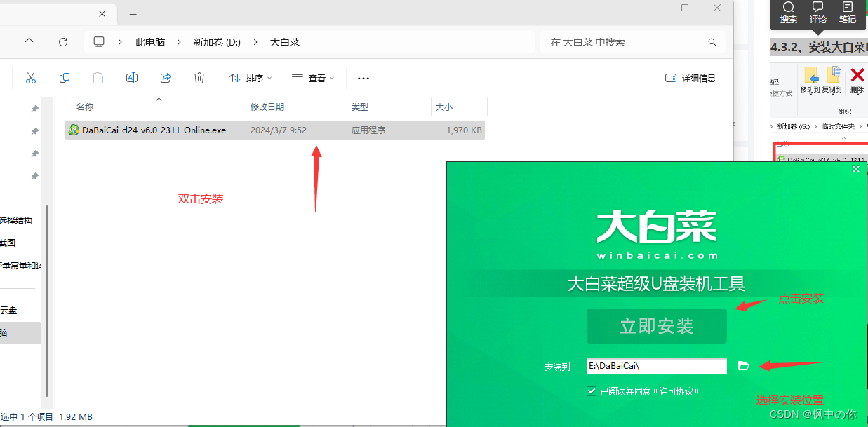Go up one folder with the up arrow
This screenshot has width=868, height=427.
pyautogui.click(x=29, y=42)
